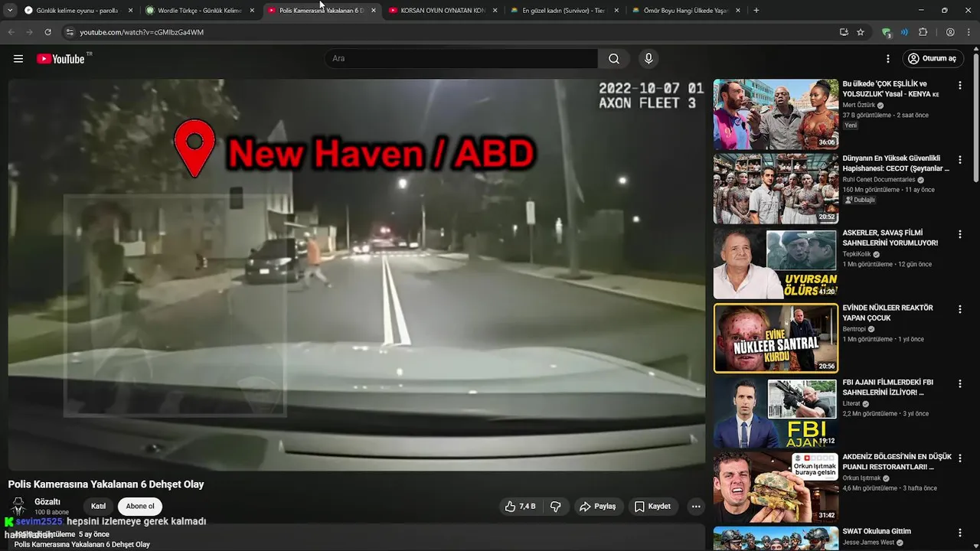Subscribe using the Abone ol button
The image size is (980, 551).
coord(140,506)
